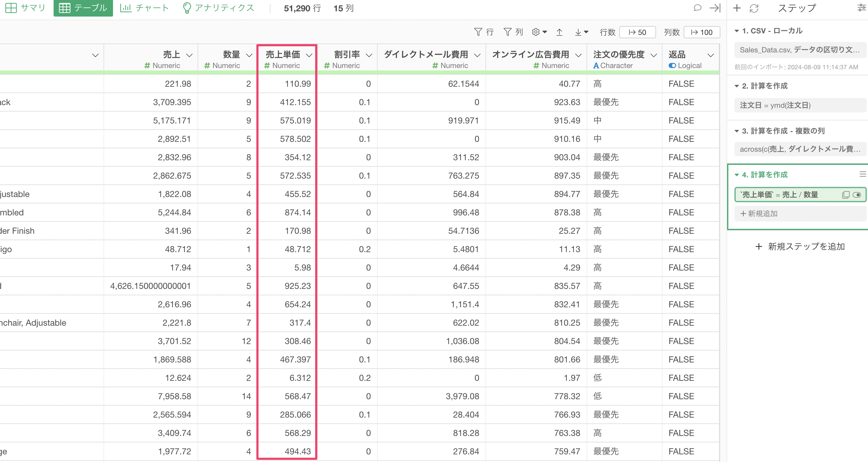Click the 51,290 行 row count
Screen dimensions: 868x462
[302, 8]
